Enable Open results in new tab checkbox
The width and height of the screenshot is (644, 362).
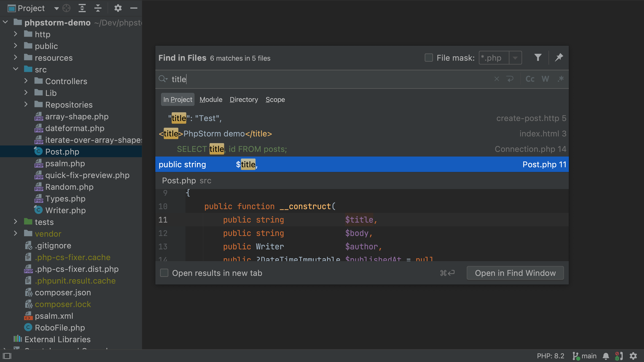pyautogui.click(x=164, y=273)
